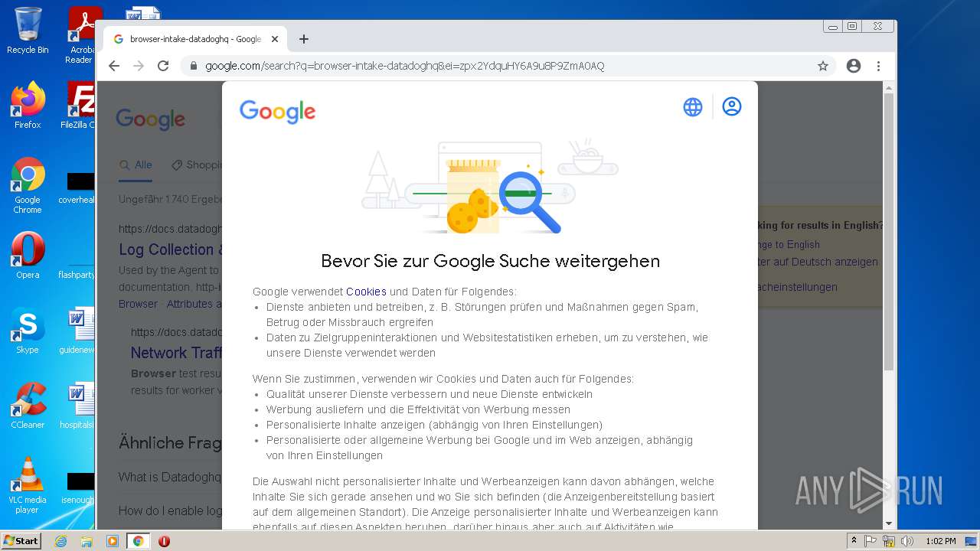
Task: Click the scrollbar down arrow
Action: [889, 524]
